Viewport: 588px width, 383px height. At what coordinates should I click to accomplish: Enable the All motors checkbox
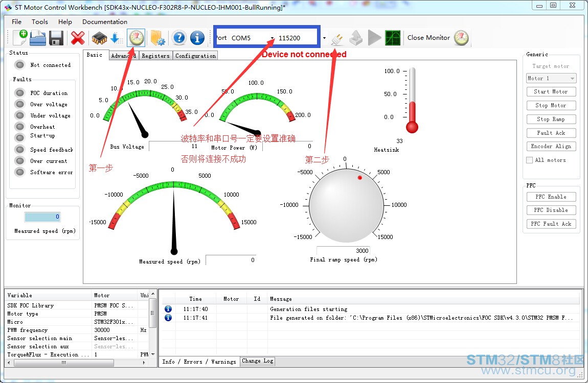[x=530, y=160]
